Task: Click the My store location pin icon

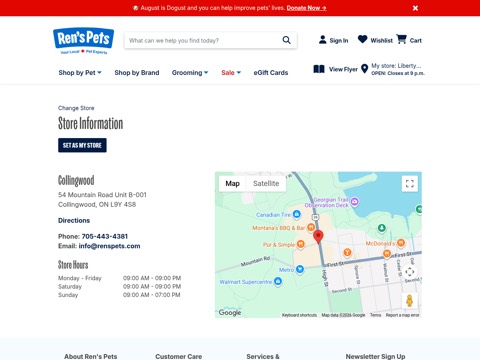Action: pyautogui.click(x=365, y=69)
